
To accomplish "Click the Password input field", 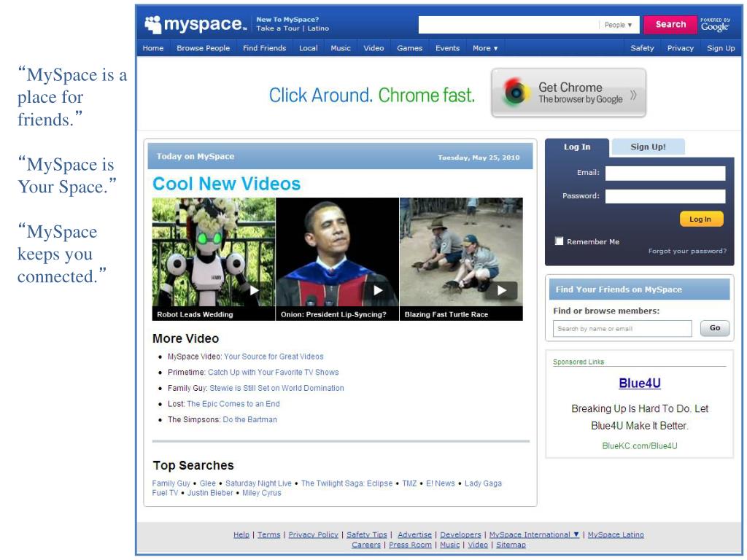I will (x=665, y=196).
